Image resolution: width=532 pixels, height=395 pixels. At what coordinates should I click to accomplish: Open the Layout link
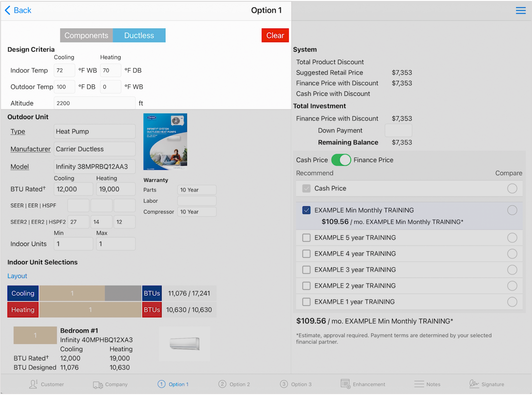tap(17, 276)
